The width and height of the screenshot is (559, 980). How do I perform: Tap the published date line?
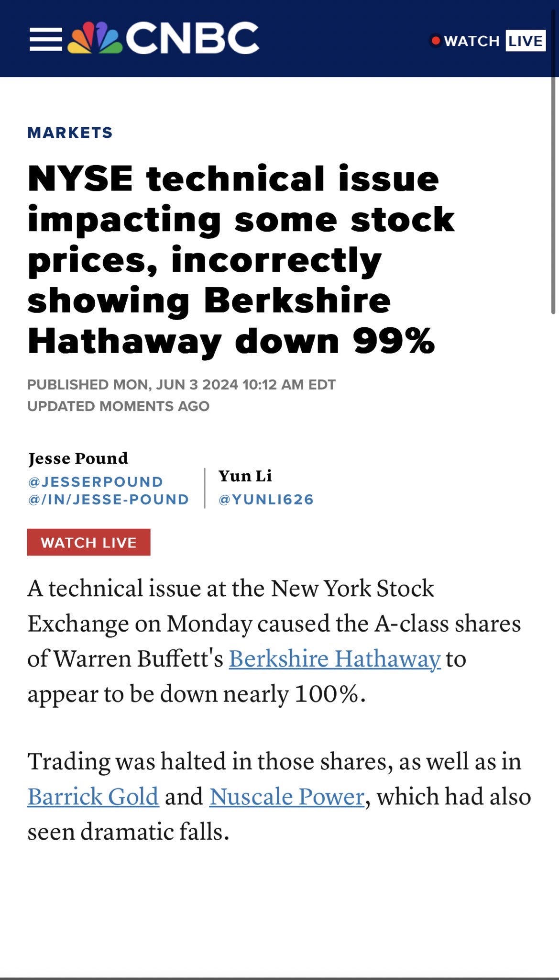coord(182,385)
